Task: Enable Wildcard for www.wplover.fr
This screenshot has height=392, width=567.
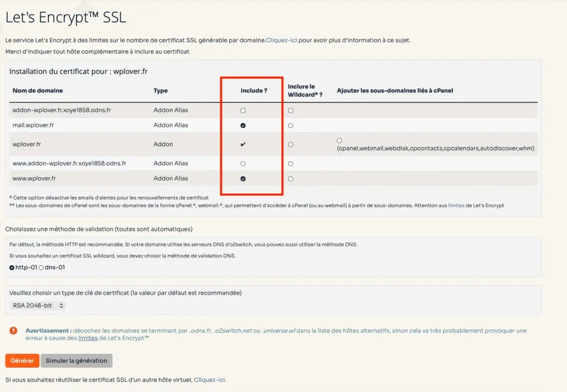Action: click(x=290, y=179)
